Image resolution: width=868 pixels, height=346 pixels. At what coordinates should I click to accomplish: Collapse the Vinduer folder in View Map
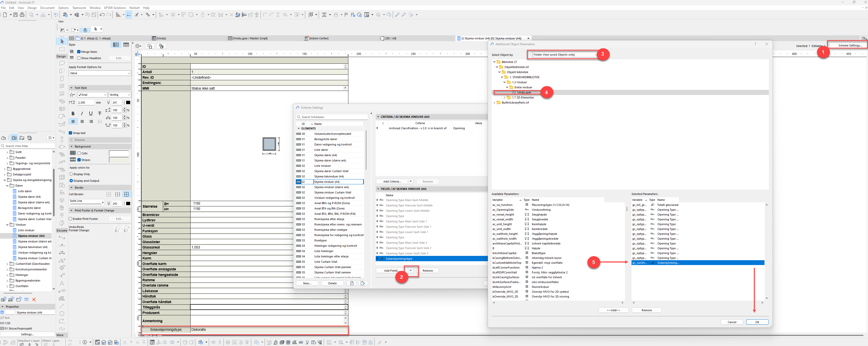tap(7, 225)
